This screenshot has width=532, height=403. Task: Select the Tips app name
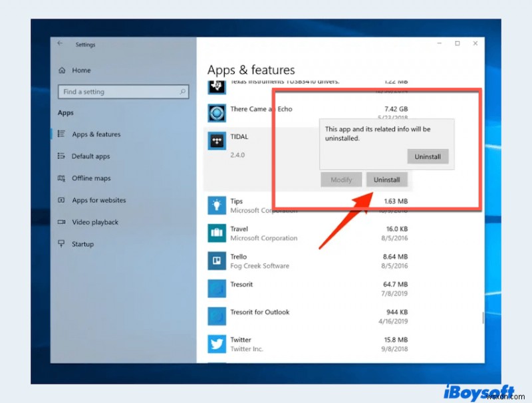coord(237,201)
